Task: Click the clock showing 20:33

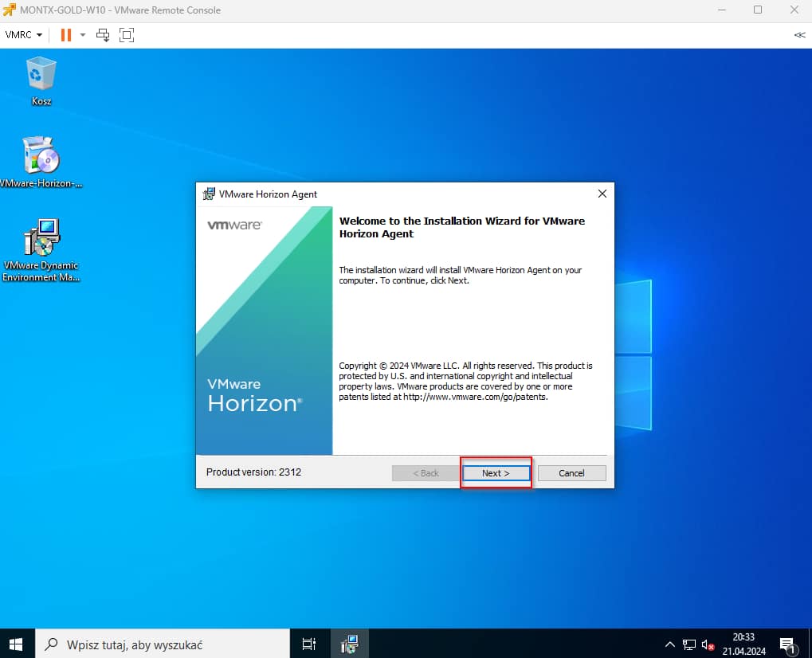Action: (x=743, y=644)
